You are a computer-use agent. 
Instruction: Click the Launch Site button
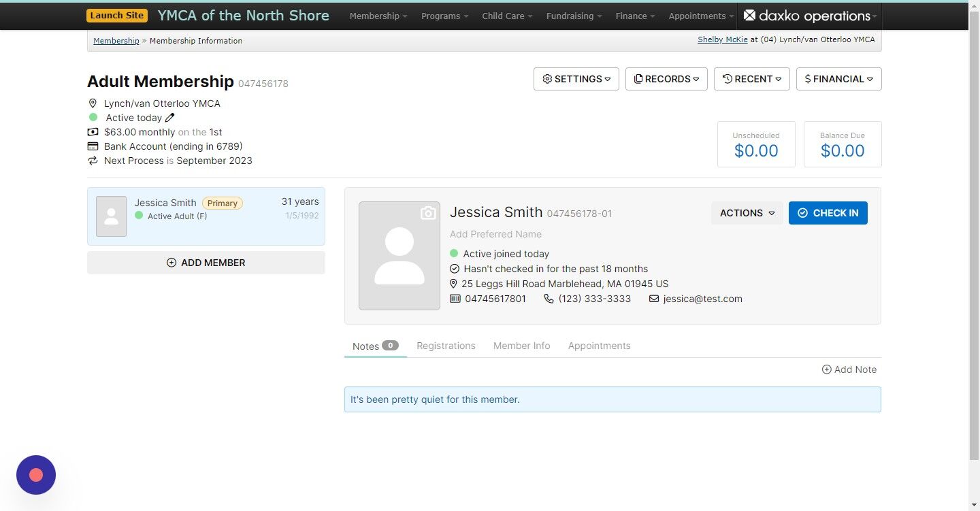[117, 16]
